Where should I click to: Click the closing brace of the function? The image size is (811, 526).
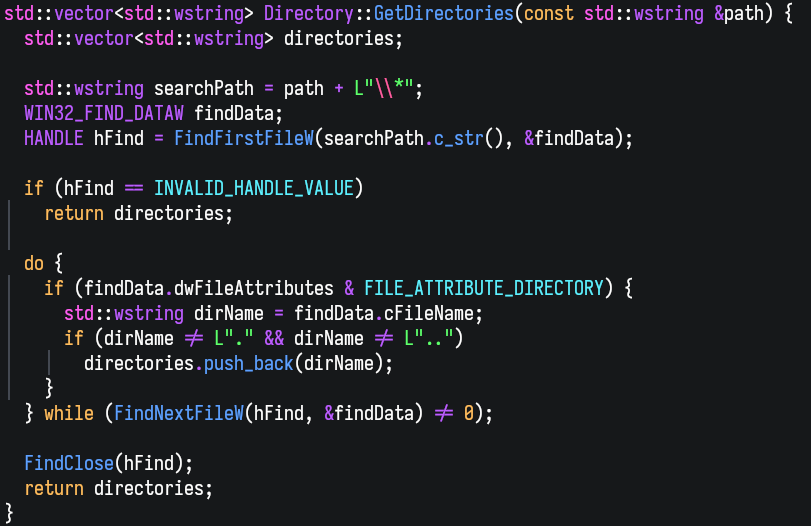9,513
